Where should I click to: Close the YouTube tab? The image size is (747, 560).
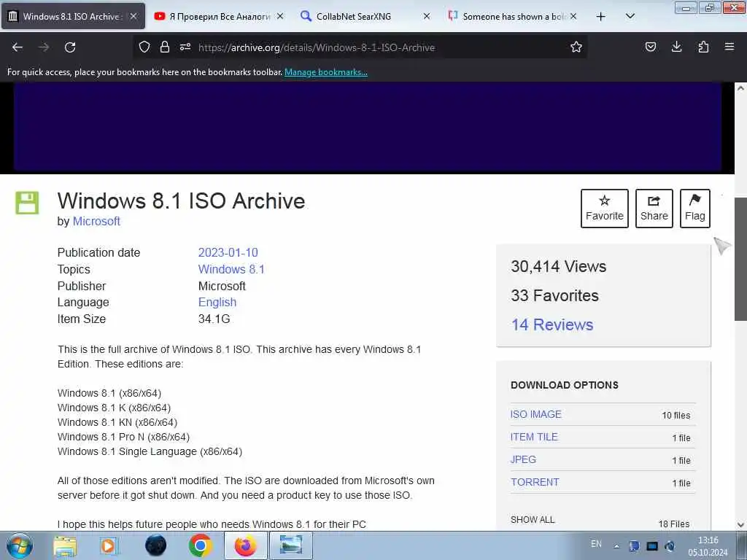point(280,16)
